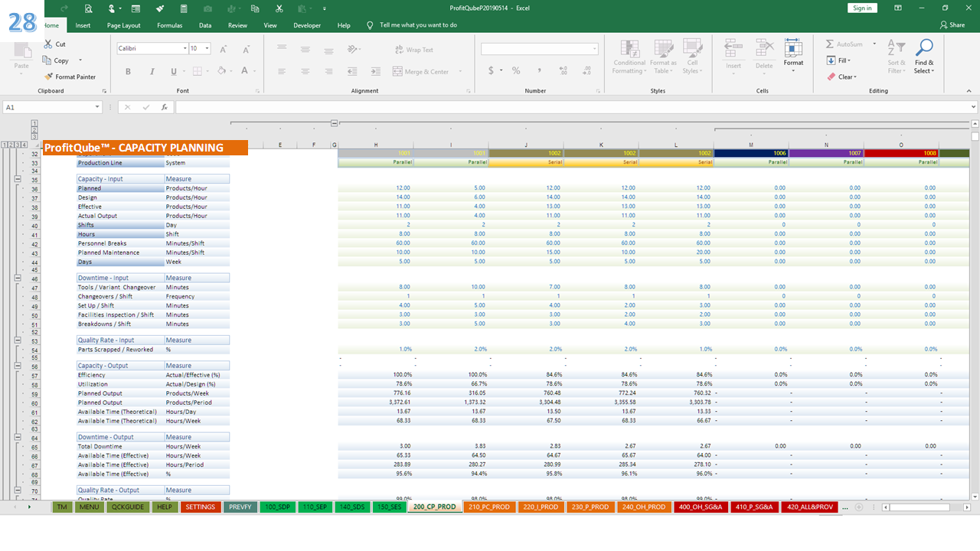
Task: Open the font size dropdown
Action: click(207, 48)
